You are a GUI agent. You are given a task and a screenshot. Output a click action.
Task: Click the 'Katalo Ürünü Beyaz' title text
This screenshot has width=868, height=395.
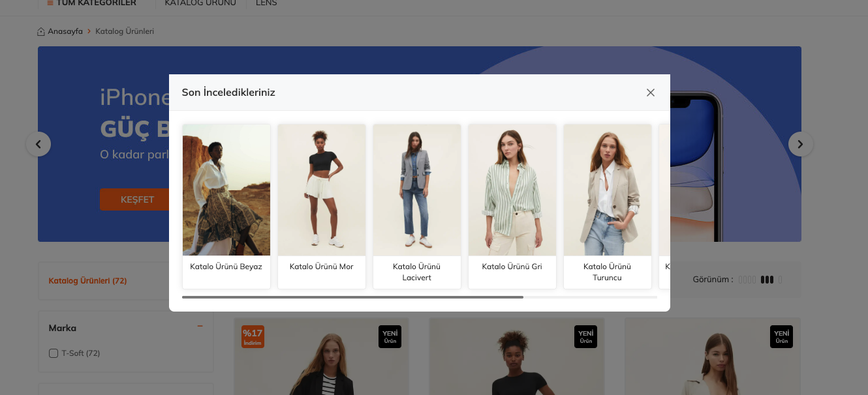coord(226,267)
